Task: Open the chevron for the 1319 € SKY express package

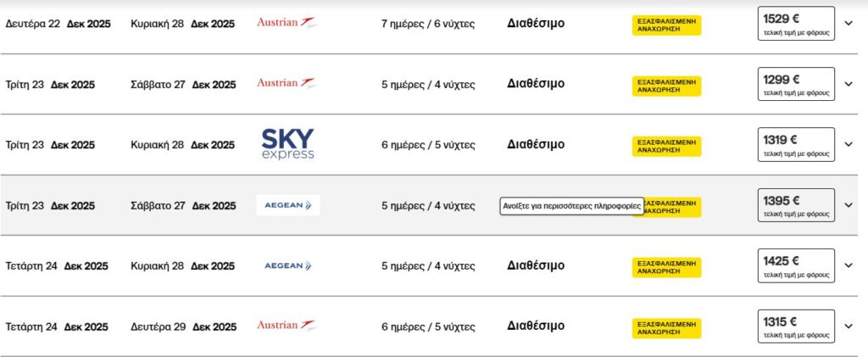Action: click(x=849, y=144)
